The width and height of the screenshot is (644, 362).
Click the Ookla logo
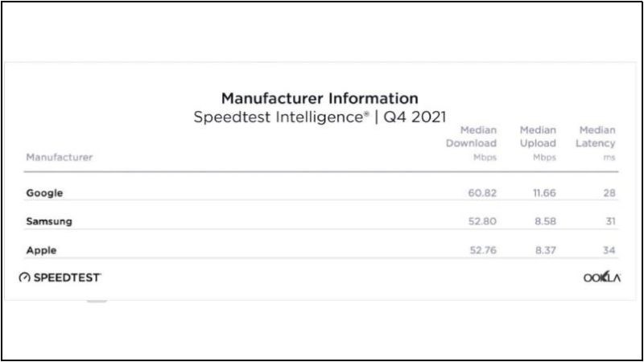tap(601, 278)
